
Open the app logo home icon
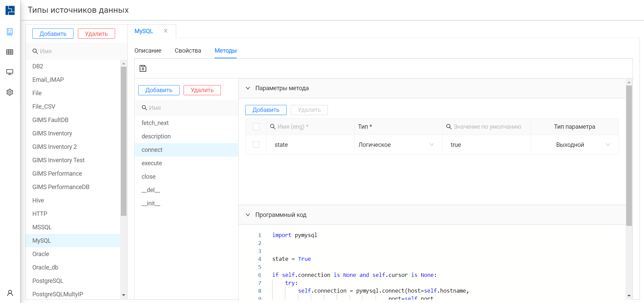coord(10,10)
